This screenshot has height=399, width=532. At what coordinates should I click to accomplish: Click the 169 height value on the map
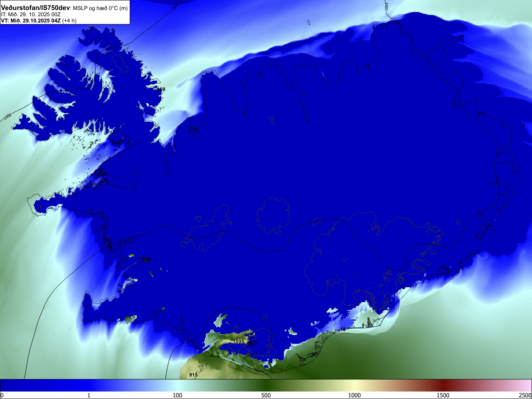(161, 89)
